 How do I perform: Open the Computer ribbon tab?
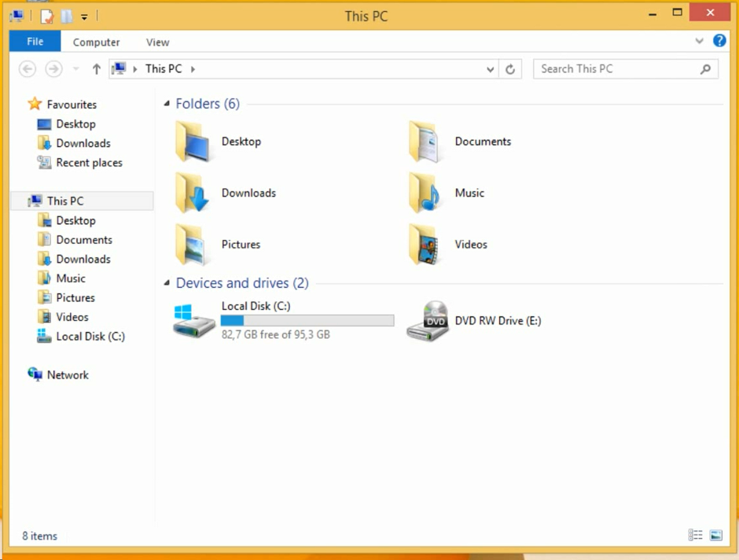coord(96,42)
